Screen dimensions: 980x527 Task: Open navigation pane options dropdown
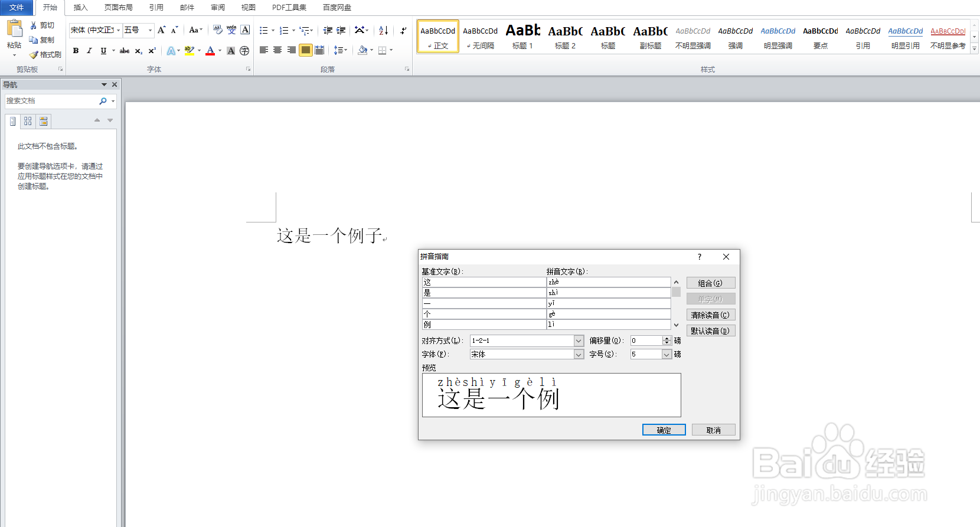(104, 84)
